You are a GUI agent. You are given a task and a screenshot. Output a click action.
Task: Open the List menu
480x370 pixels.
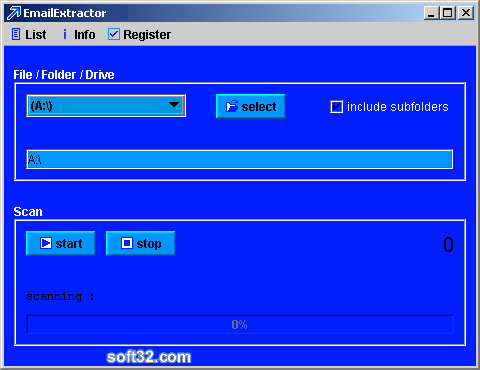(29, 34)
